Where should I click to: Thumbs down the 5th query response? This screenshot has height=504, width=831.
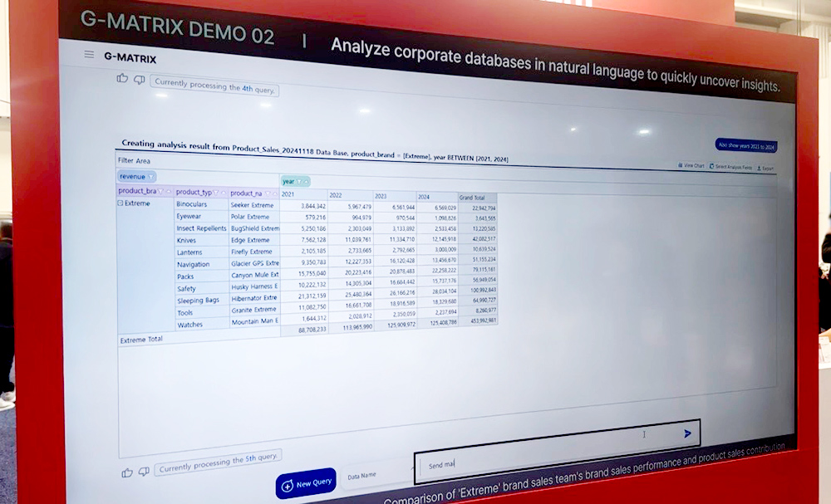click(144, 471)
